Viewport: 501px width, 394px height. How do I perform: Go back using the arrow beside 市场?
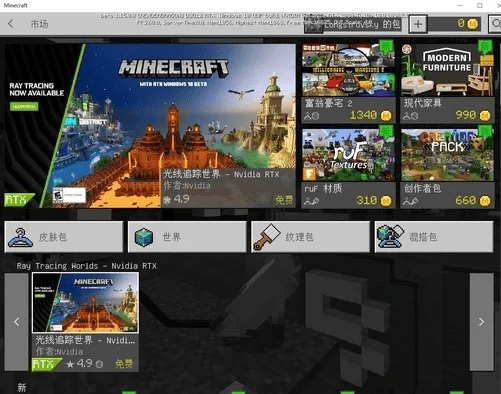pyautogui.click(x=11, y=24)
